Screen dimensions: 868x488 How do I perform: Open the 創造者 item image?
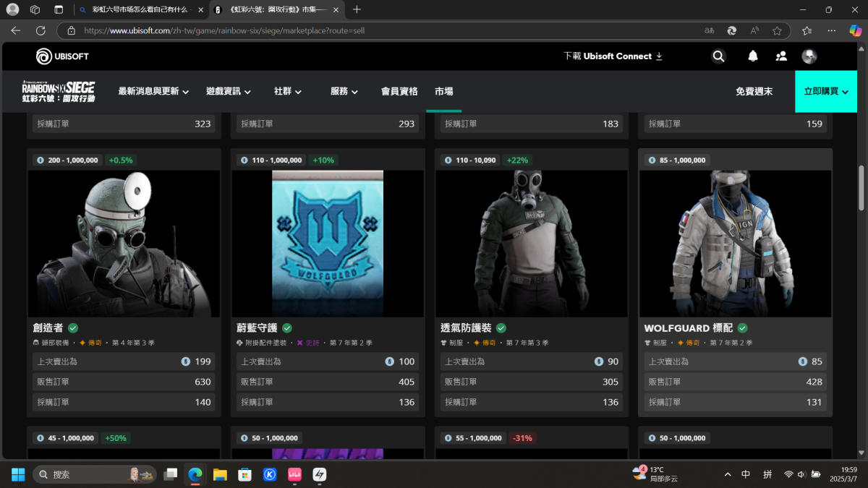coord(124,244)
